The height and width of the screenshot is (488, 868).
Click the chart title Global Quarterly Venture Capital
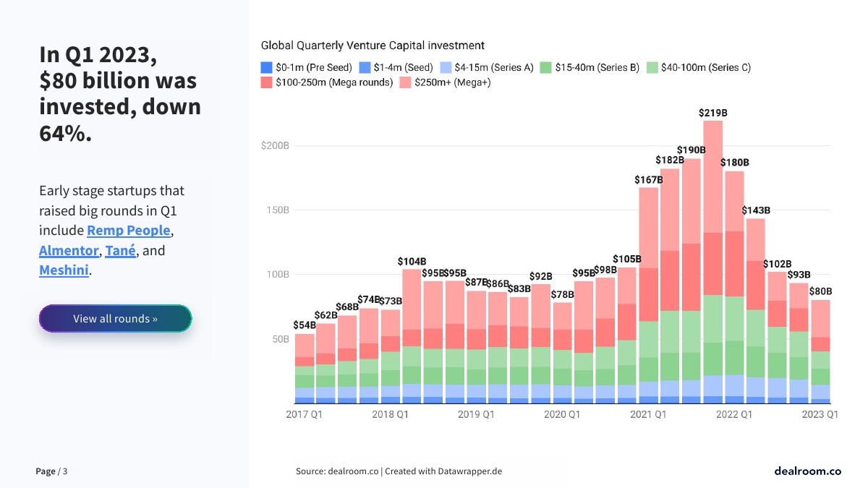click(373, 46)
